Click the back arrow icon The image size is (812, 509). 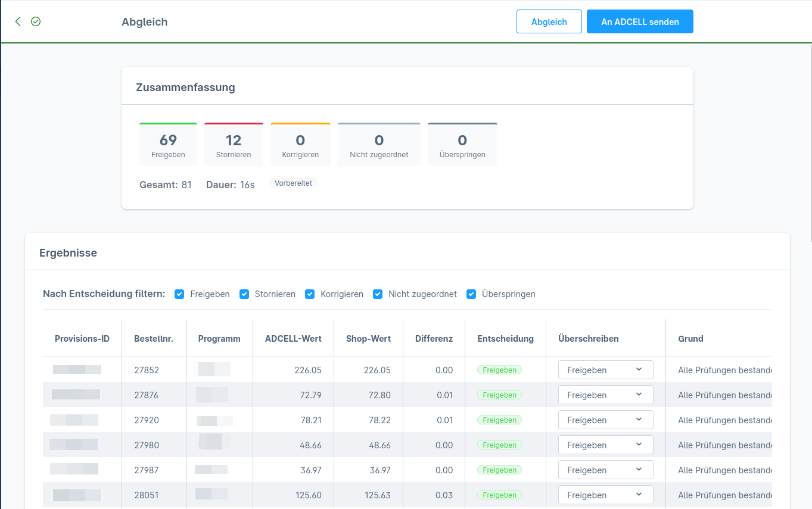pyautogui.click(x=18, y=21)
